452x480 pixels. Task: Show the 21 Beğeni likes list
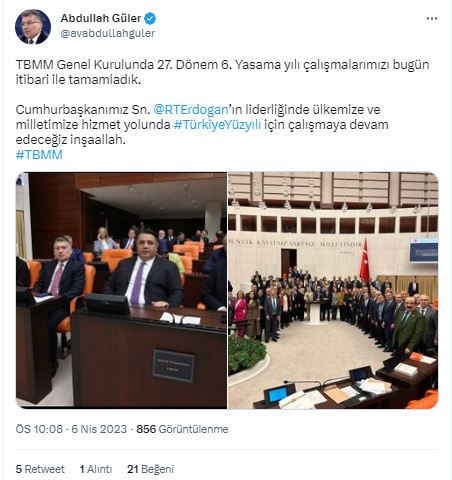tap(150, 469)
